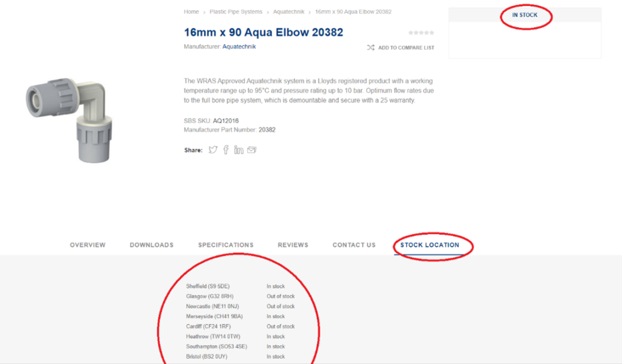
Task: Open the Overview tab
Action: 87,245
